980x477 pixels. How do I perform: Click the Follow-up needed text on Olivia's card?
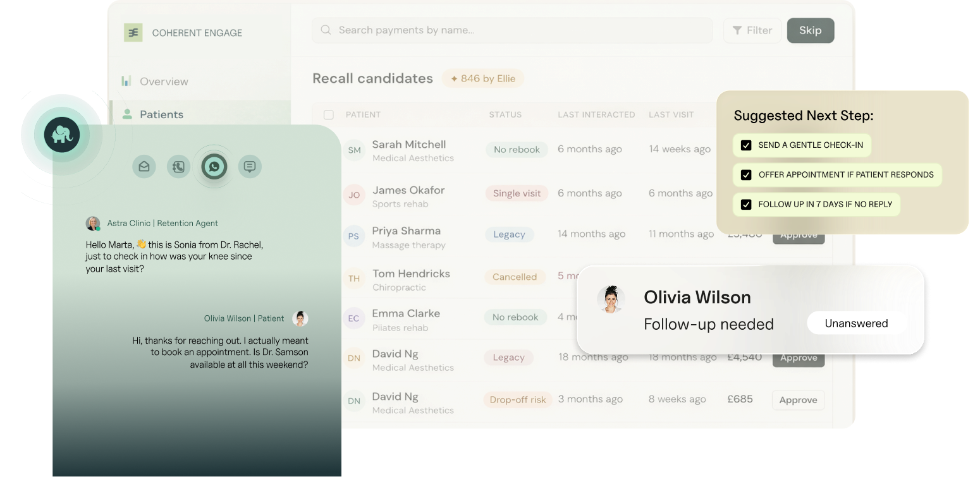coord(709,324)
